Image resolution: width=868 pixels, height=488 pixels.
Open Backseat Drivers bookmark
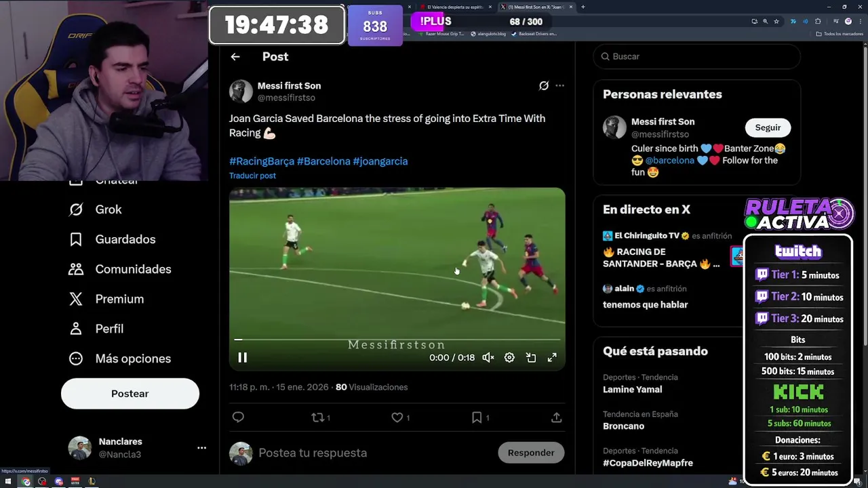534,33
